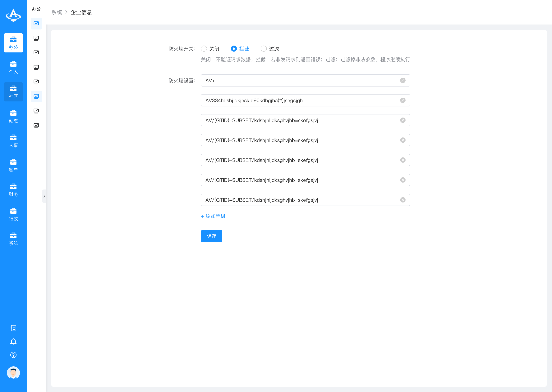552x392 pixels.
Task: Open the notification bell icon
Action: tap(13, 341)
